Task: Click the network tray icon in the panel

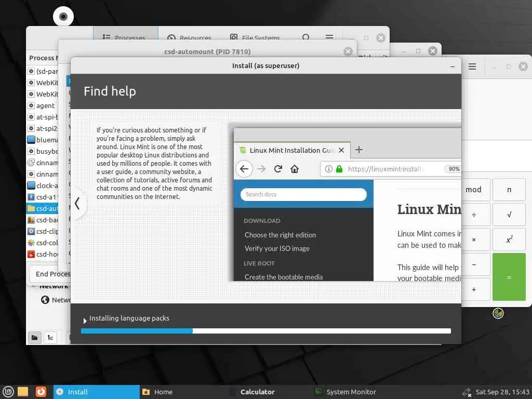Action: [467, 392]
